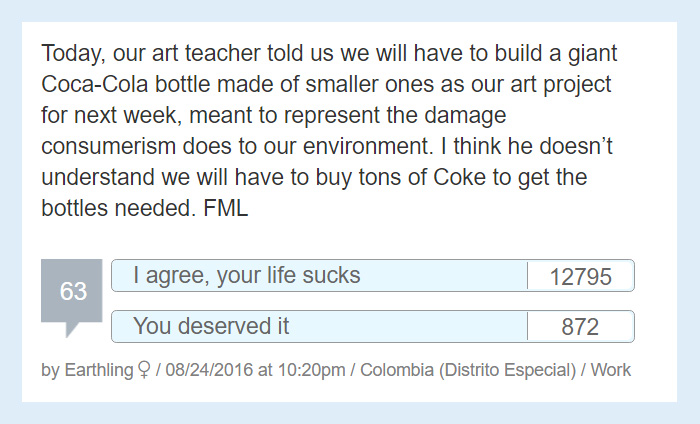Click the 872 vote count
The image size is (700, 424).
click(580, 327)
